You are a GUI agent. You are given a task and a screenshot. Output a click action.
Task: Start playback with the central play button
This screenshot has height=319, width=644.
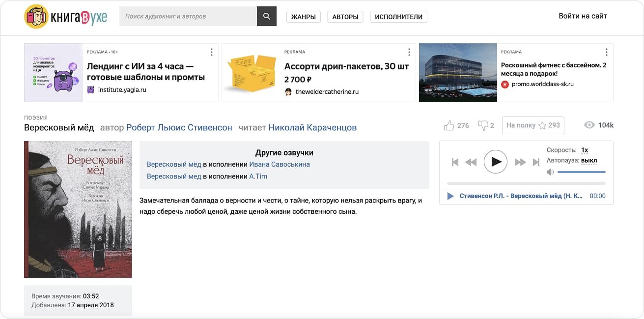(495, 162)
